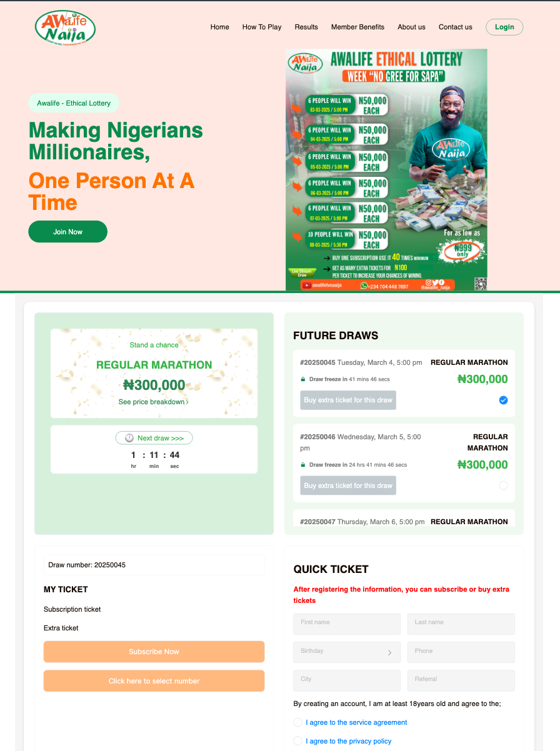Viewport: 560px width, 751px height.
Task: Click the Next draw >>> pill
Action: [x=154, y=438]
